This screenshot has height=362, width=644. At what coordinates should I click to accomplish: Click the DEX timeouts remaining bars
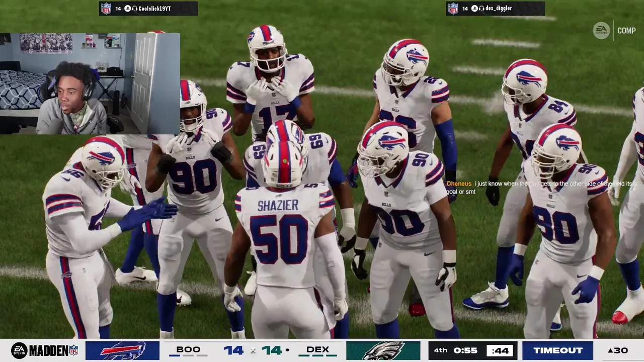pos(317,356)
